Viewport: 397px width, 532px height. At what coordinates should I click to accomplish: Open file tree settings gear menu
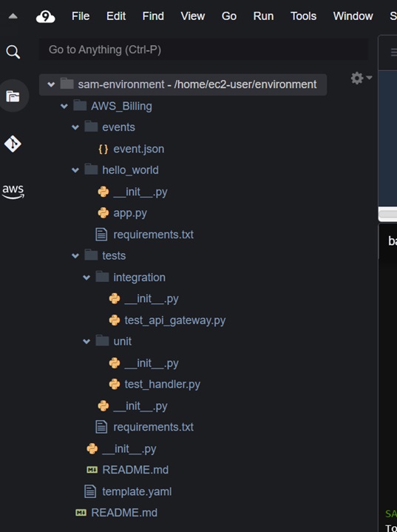pos(361,78)
